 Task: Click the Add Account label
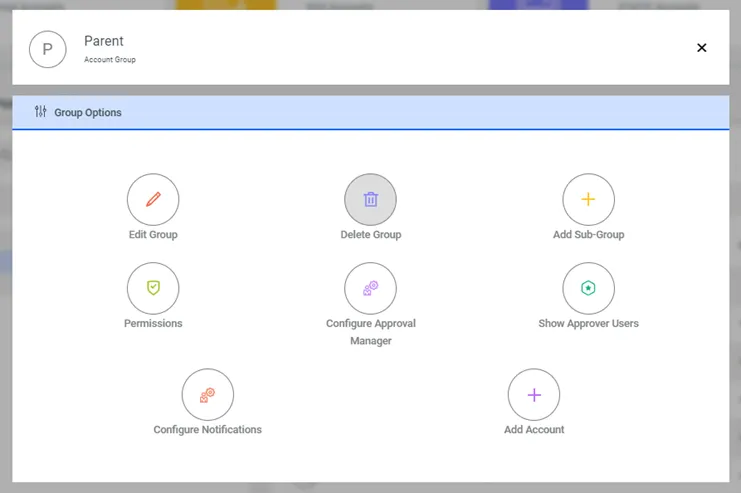coord(534,430)
